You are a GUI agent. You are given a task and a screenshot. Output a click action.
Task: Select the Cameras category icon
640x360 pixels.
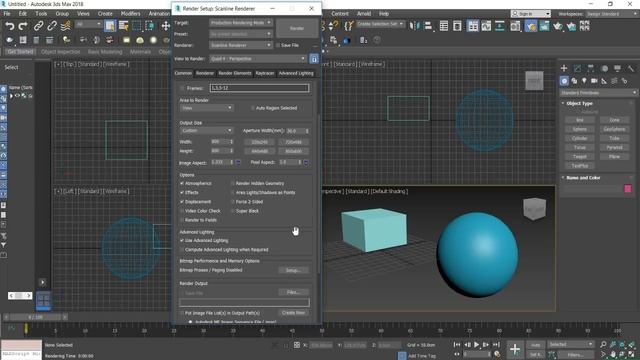pyautogui.click(x=594, y=81)
